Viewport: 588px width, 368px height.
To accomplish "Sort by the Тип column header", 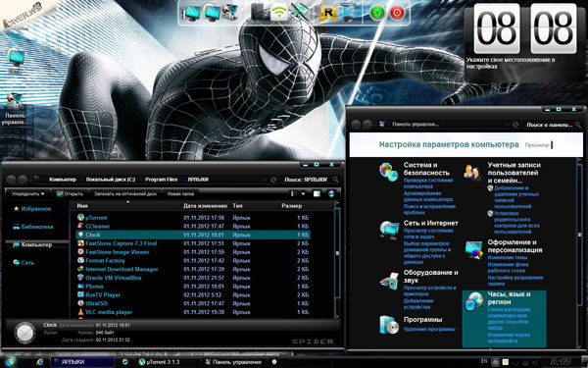I will (x=237, y=206).
